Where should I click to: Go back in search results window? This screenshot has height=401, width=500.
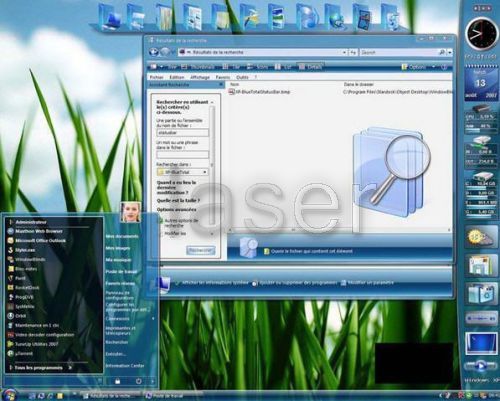[x=154, y=52]
